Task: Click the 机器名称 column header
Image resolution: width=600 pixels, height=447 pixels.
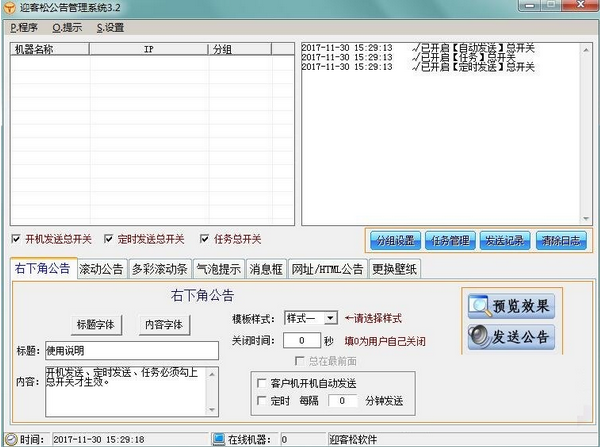Action: point(50,49)
